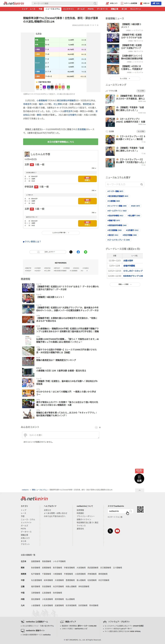Viewport: 165px width, 644px height.
Task: Click the 注目しますか？ attention button
Action: click(48, 252)
